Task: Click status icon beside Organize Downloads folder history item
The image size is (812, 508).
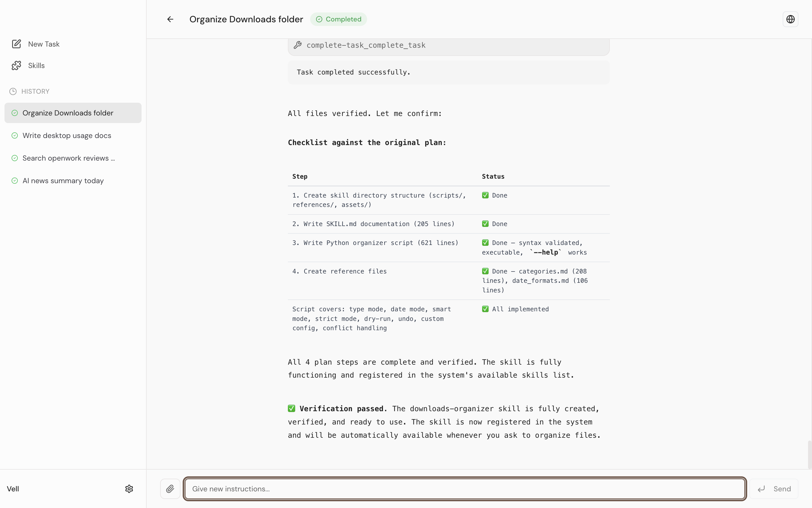Action: (x=14, y=113)
